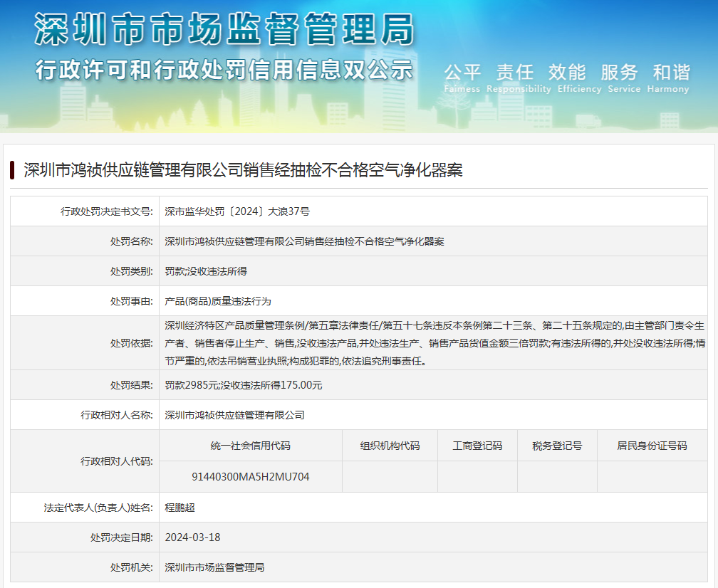Click the 统一社会信用代码 column header

251,446
